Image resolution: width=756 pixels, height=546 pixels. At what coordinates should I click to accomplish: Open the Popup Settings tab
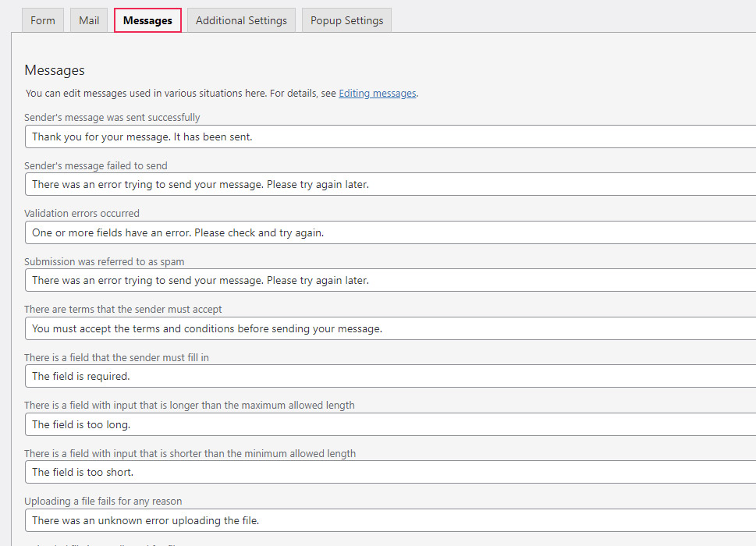(x=346, y=19)
